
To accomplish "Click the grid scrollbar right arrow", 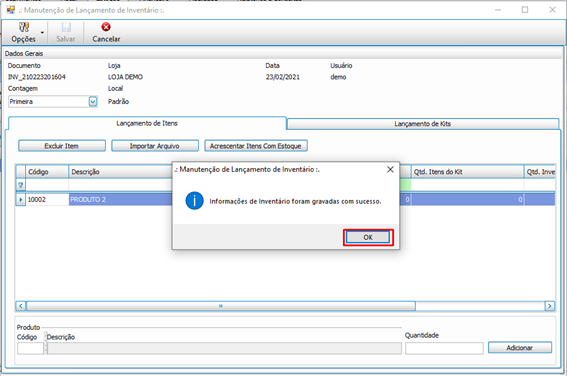I will (x=550, y=306).
